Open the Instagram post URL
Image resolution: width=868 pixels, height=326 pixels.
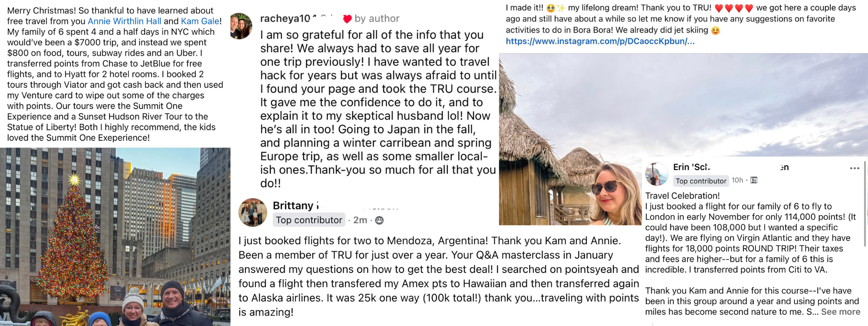click(x=600, y=41)
